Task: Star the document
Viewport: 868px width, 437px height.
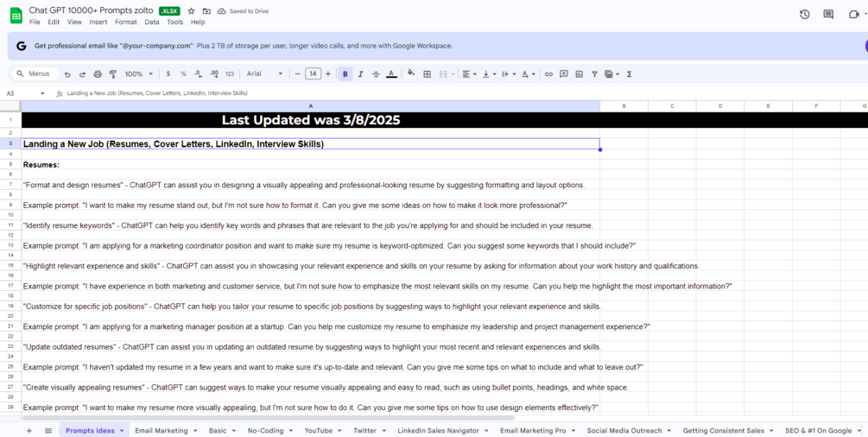Action: click(192, 11)
